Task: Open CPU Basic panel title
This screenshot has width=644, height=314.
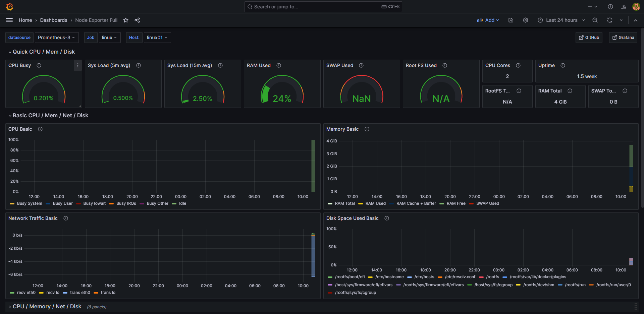Action: point(20,129)
